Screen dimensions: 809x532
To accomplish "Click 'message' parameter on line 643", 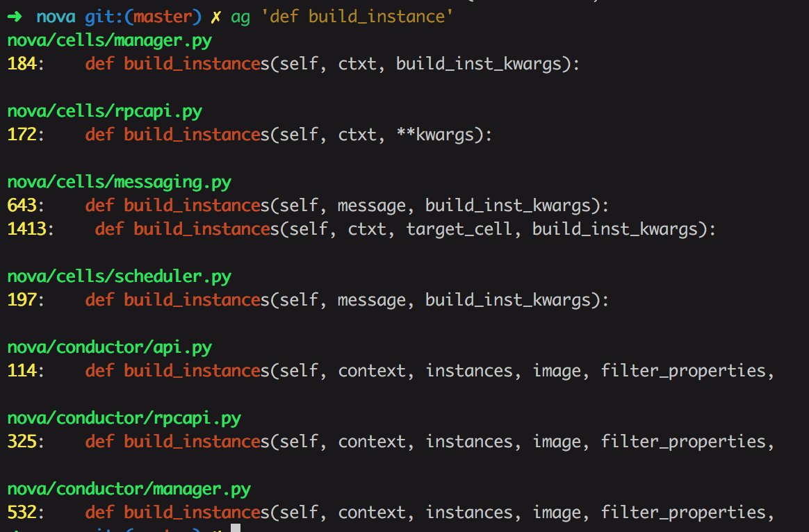I will [371, 206].
